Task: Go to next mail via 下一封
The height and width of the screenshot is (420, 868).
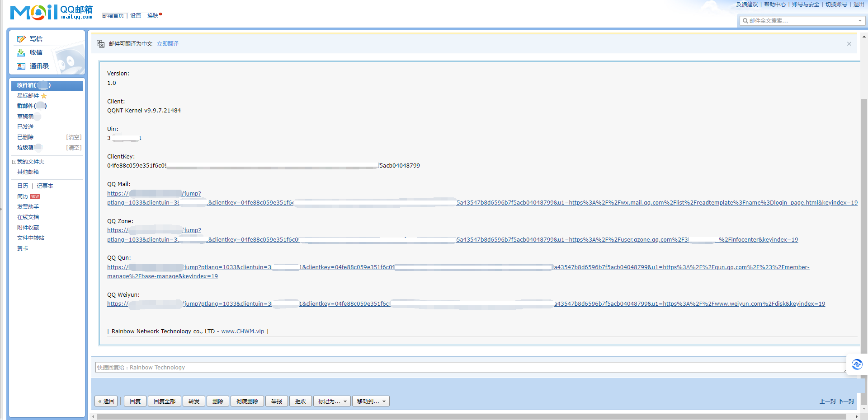Action: click(x=846, y=401)
